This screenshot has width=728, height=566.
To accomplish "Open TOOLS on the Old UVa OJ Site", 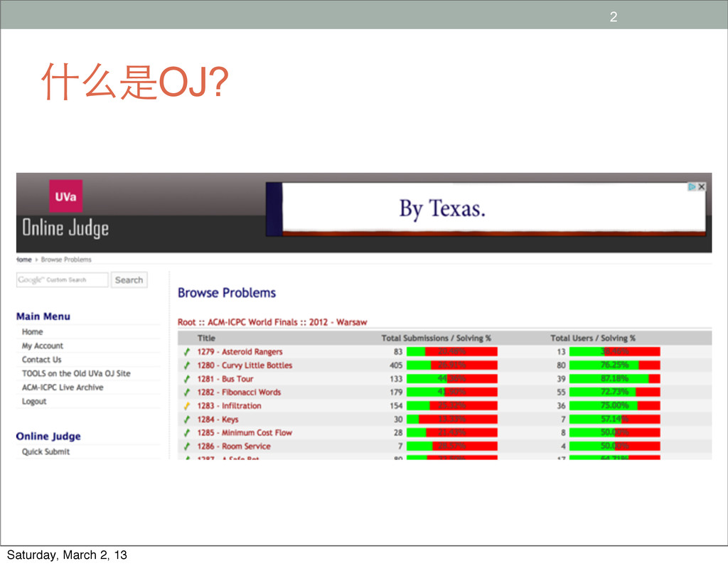I will pos(76,374).
